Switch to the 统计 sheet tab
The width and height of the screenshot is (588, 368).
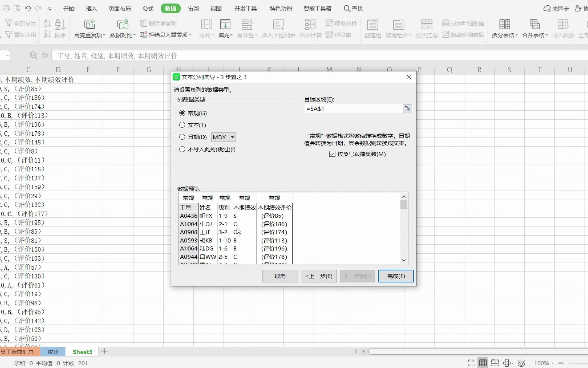pos(53,352)
